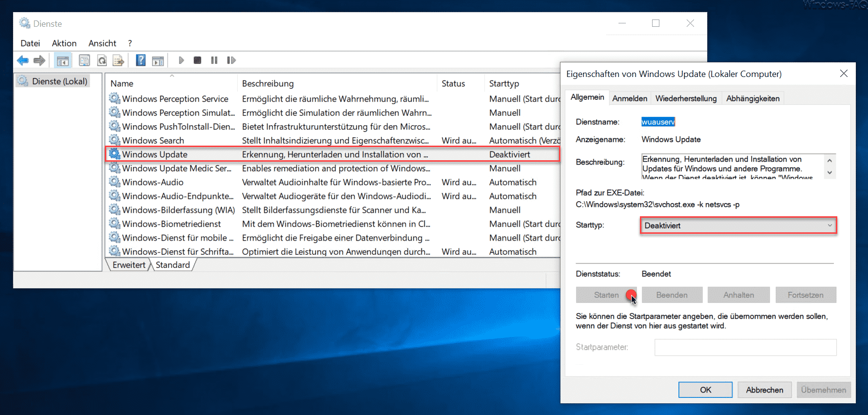Go forward with the gray right arrow

coord(39,60)
